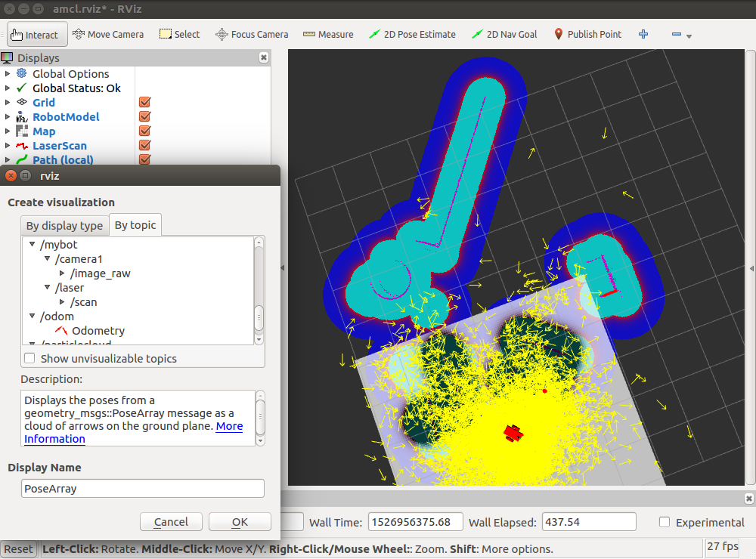Toggle the Experimental checkbox

665,522
